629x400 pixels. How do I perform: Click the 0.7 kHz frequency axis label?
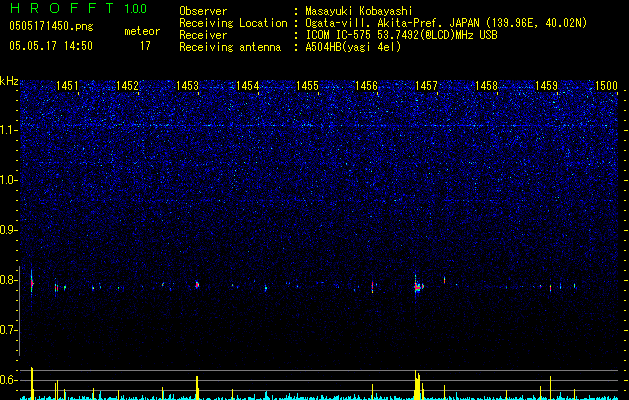tap(8, 330)
